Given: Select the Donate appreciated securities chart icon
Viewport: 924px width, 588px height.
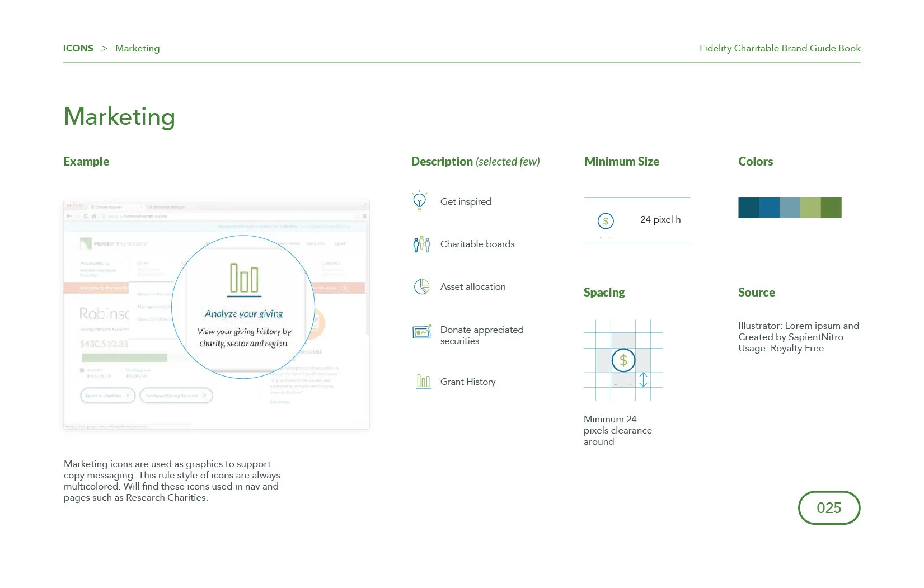Looking at the screenshot, I should [x=422, y=331].
